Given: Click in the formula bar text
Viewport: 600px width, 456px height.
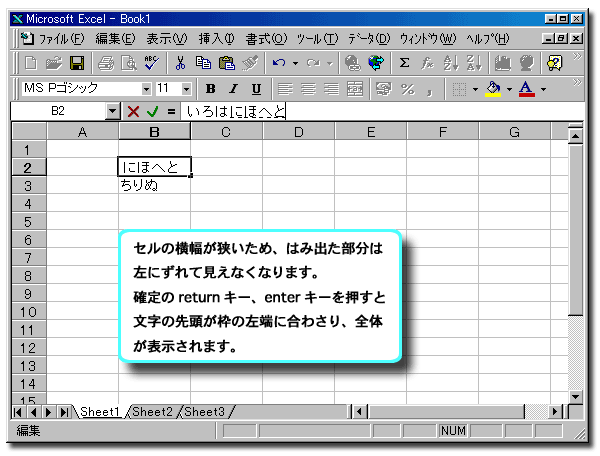Looking at the screenshot, I should [x=235, y=111].
